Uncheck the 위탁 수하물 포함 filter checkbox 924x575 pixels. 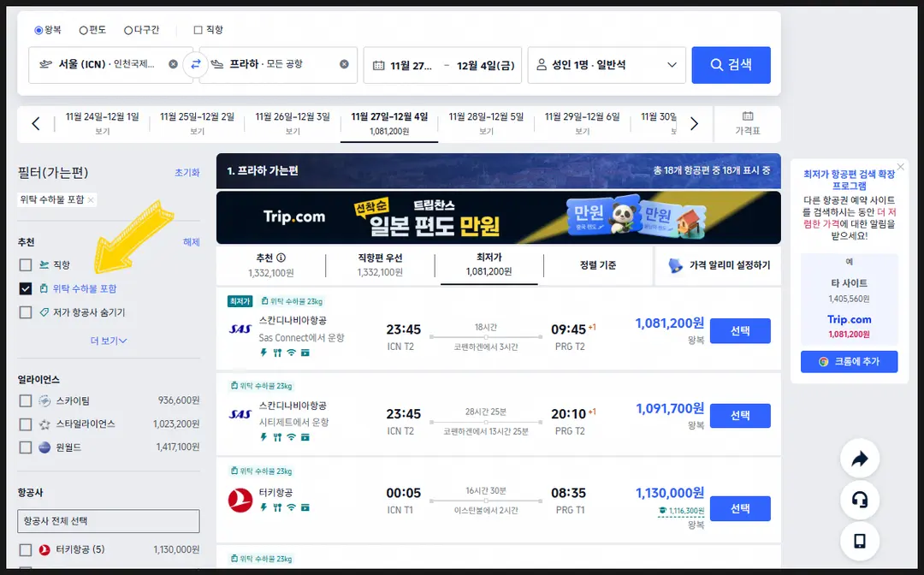click(x=26, y=288)
